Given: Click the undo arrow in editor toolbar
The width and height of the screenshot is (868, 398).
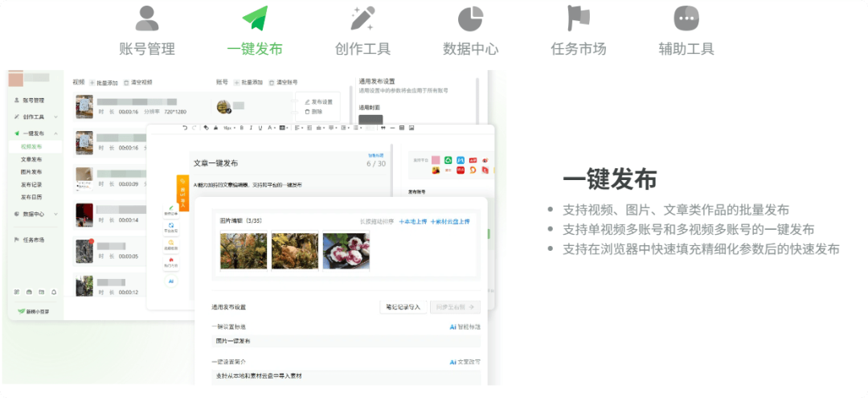Looking at the screenshot, I should point(185,128).
